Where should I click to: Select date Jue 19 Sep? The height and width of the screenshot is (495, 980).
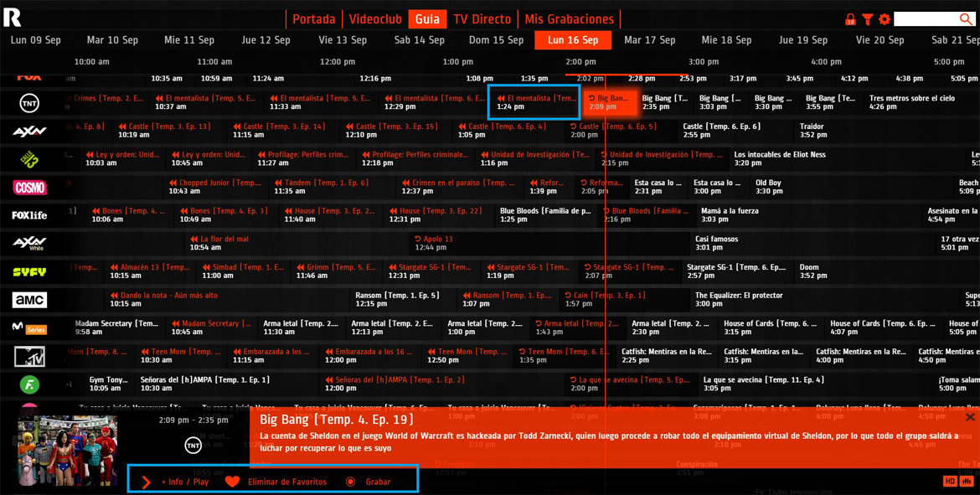click(x=803, y=40)
